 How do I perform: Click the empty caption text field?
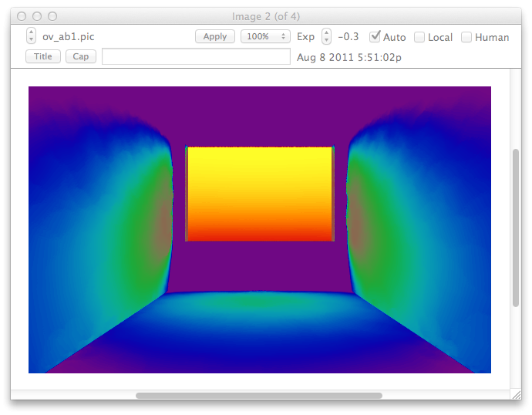196,56
